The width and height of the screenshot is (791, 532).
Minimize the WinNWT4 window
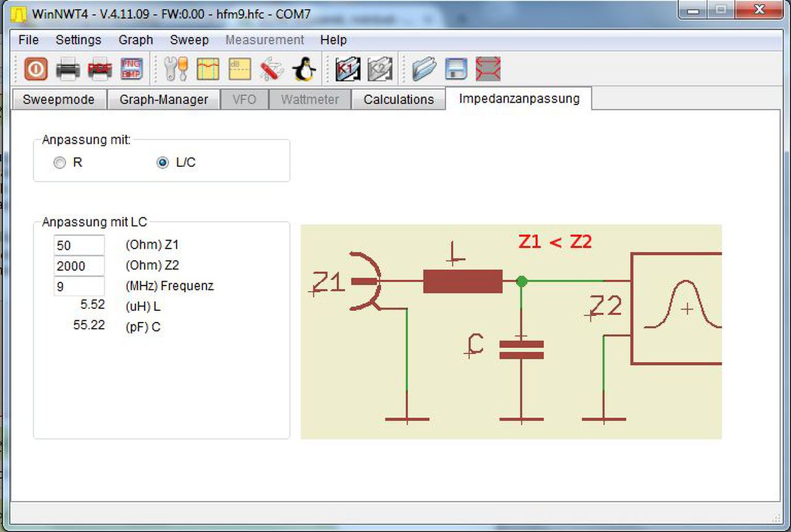tap(693, 11)
